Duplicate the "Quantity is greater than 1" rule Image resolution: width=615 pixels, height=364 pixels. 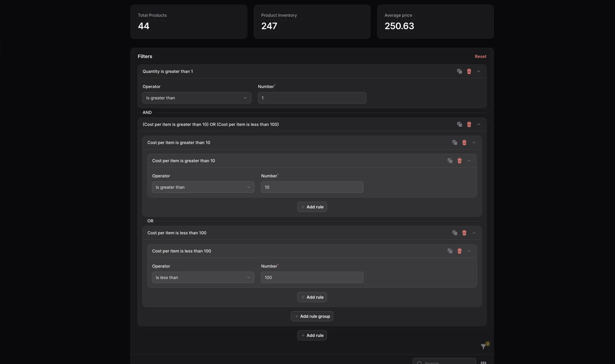pos(459,71)
